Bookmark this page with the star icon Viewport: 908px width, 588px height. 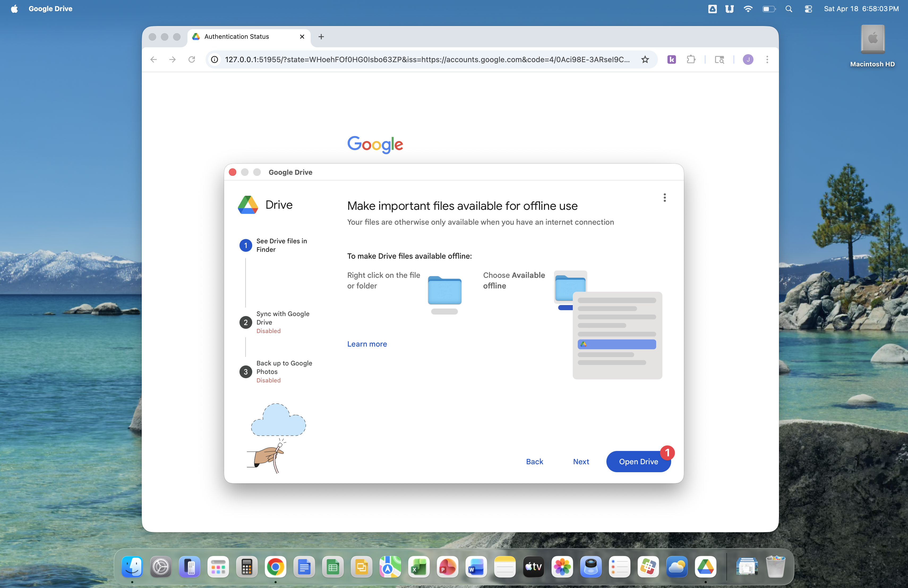645,59
